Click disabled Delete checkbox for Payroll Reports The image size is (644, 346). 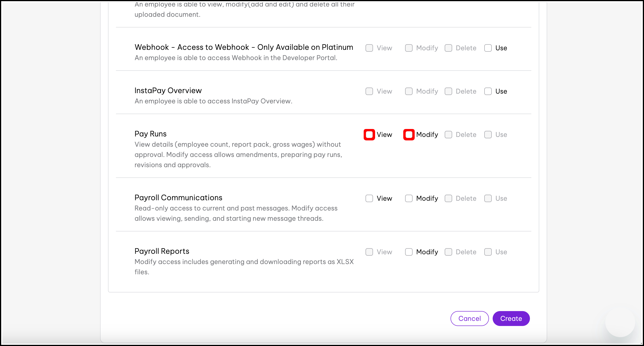point(448,252)
